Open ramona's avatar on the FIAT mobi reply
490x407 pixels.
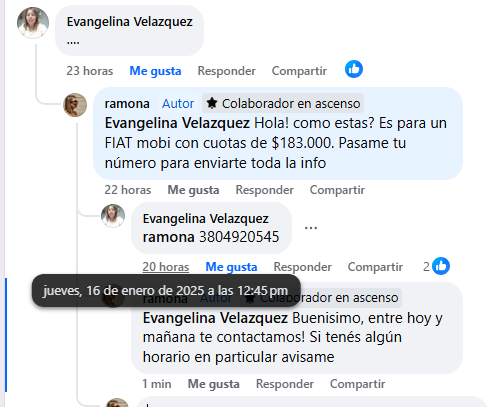click(x=75, y=105)
